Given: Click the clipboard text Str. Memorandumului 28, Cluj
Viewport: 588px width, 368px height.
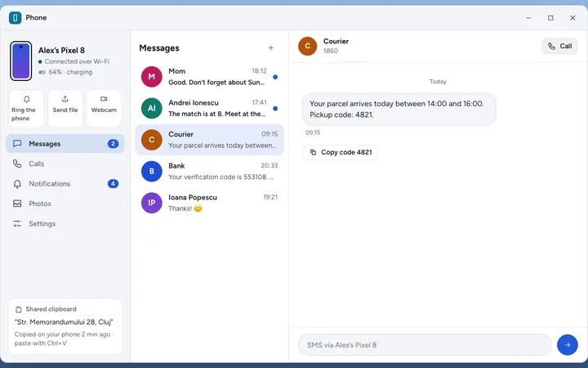Looking at the screenshot, I should coord(64,322).
